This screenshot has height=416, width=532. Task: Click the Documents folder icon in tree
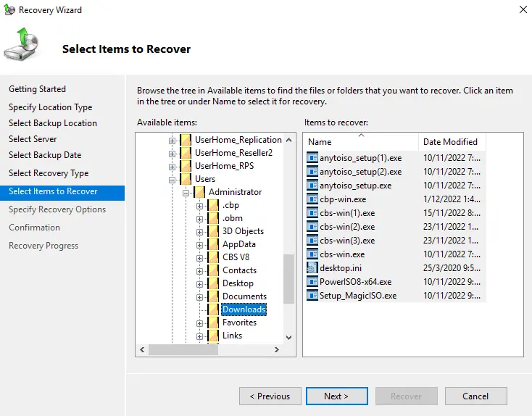click(x=213, y=296)
